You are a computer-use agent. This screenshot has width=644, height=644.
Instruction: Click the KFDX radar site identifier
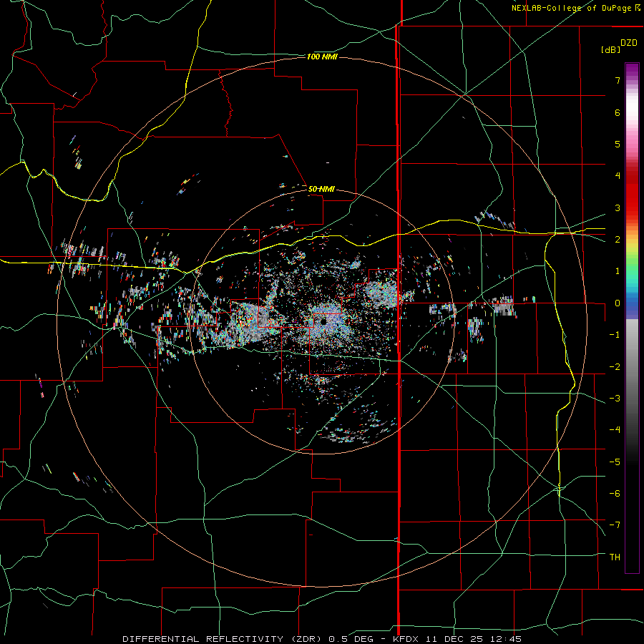[x=407, y=639]
